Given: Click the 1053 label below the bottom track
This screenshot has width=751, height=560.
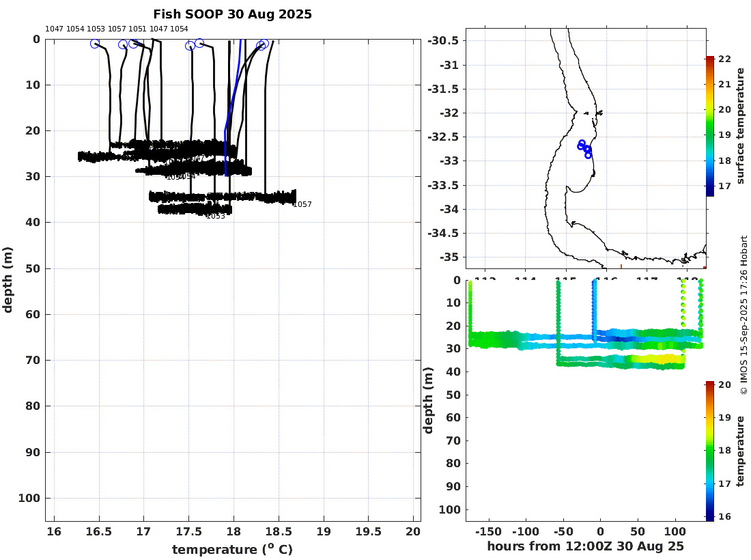Looking at the screenshot, I should pos(216,216).
